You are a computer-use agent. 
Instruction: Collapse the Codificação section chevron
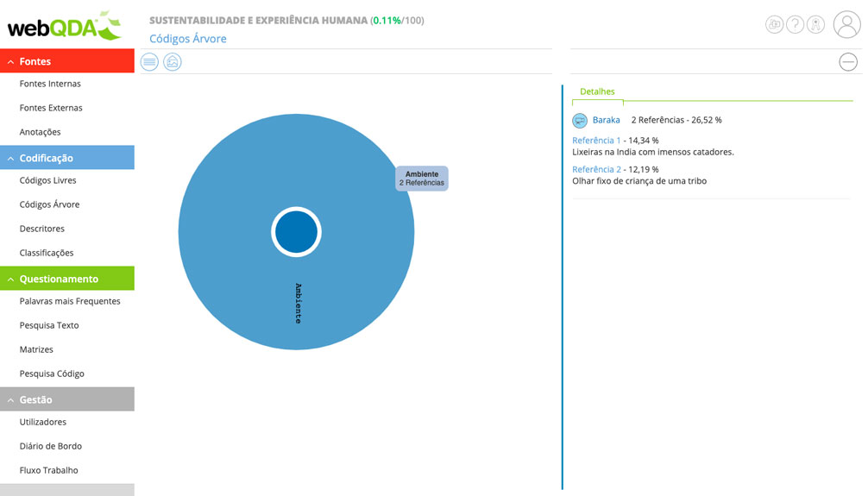coord(10,159)
